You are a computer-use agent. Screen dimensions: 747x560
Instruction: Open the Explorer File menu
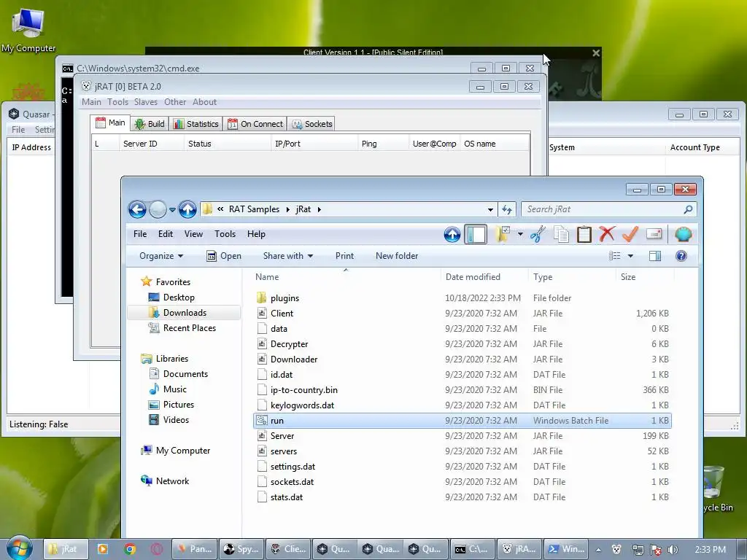[x=139, y=234]
